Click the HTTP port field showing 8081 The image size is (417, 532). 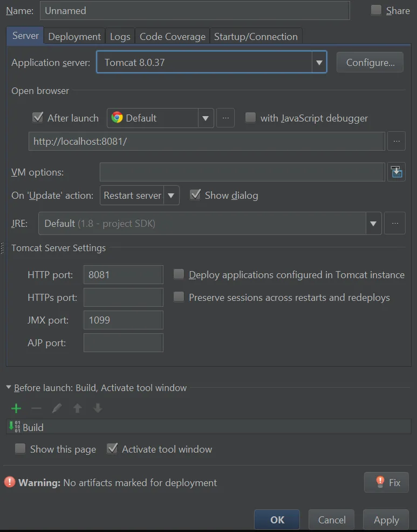tap(124, 274)
